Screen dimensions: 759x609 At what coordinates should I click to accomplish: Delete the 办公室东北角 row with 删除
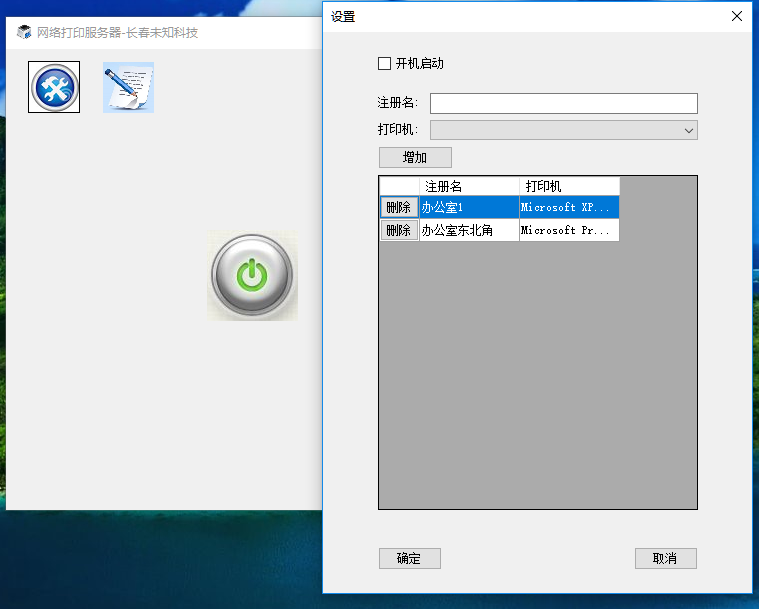point(398,231)
